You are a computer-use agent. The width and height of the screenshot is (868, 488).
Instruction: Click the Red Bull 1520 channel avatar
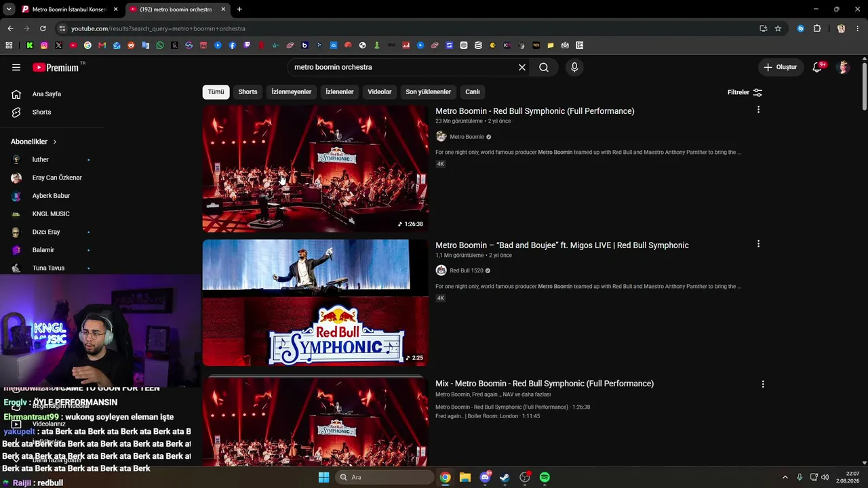point(441,270)
